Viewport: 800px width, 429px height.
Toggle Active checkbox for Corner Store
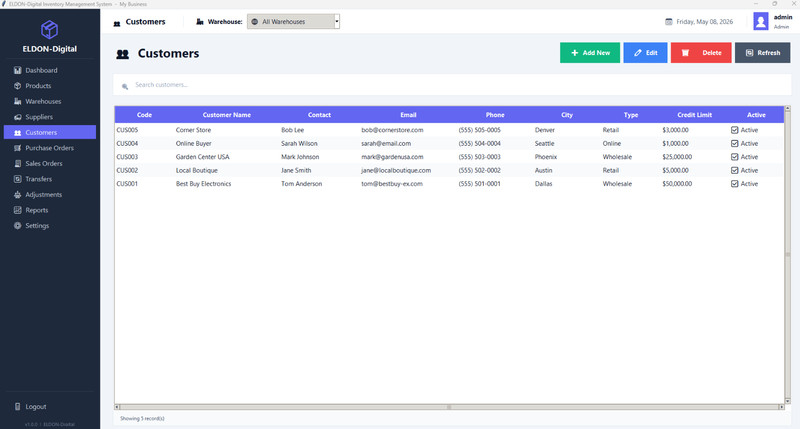pyautogui.click(x=735, y=130)
